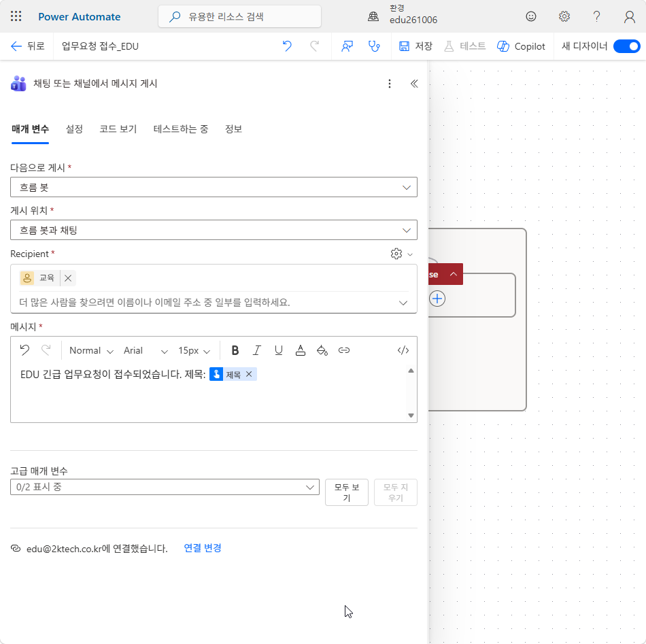646x644 pixels.
Task: Open Copilot panel
Action: 521,46
